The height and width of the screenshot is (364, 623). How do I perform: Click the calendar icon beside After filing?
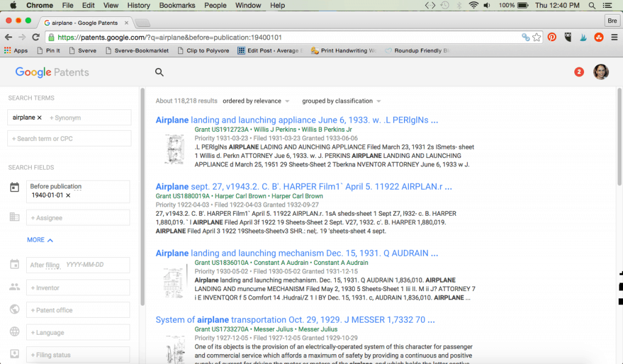click(x=15, y=264)
